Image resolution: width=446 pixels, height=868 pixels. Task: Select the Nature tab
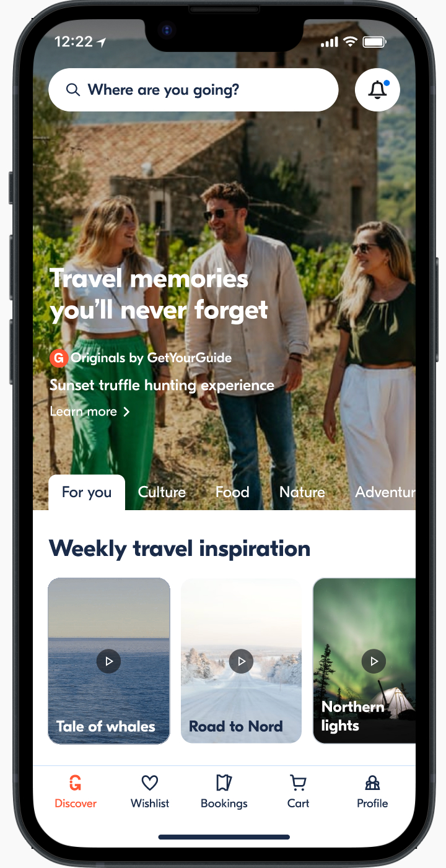tap(302, 492)
